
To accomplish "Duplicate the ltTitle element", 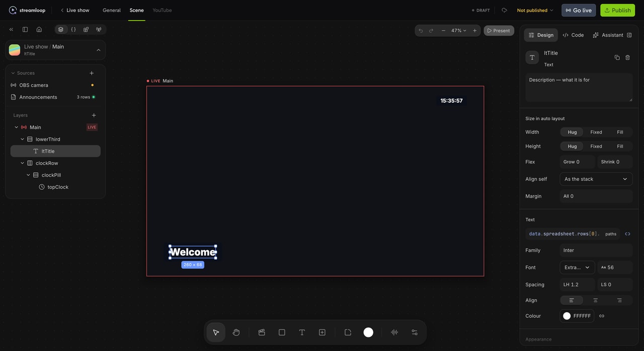I will 617,57.
